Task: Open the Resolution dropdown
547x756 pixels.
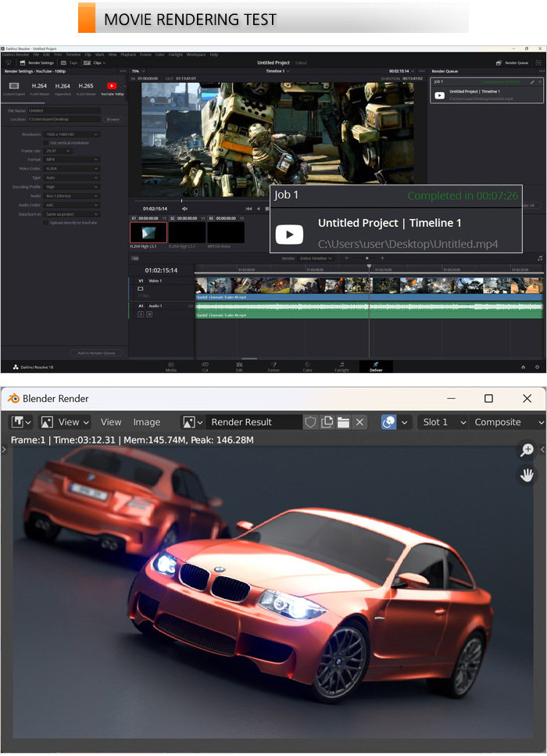Action: 71,134
